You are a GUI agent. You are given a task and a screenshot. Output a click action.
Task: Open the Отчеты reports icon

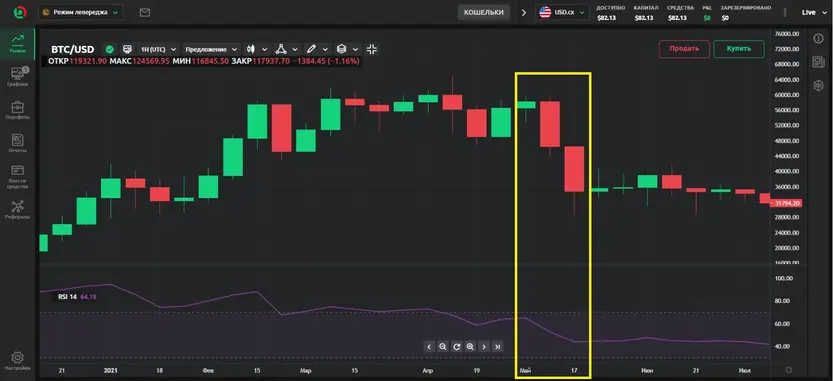pos(18,143)
